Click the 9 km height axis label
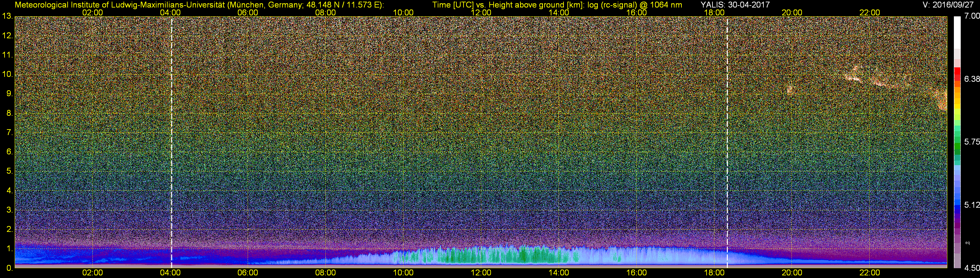980x278 pixels. tap(9, 94)
